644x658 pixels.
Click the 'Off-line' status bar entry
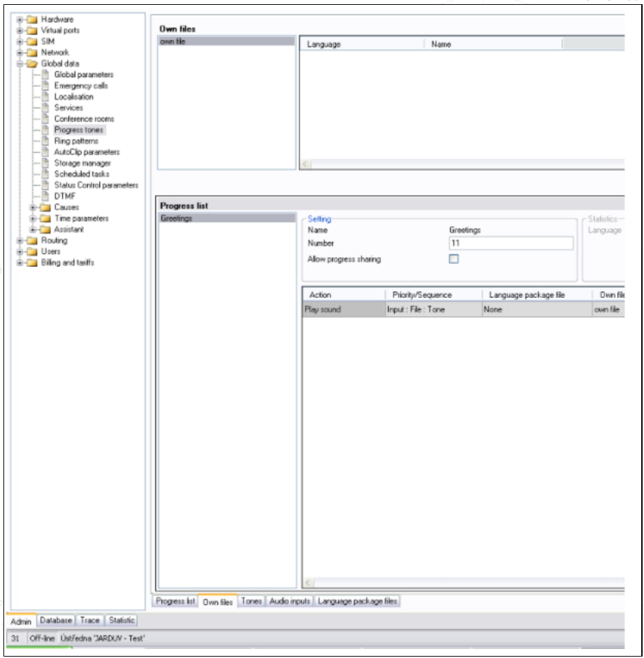(x=42, y=638)
